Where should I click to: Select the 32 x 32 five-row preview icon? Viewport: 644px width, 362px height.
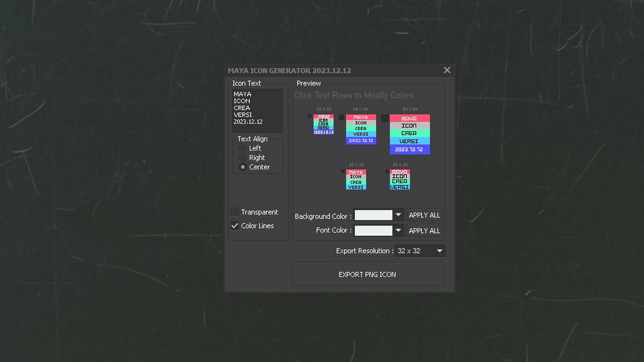pyautogui.click(x=324, y=124)
